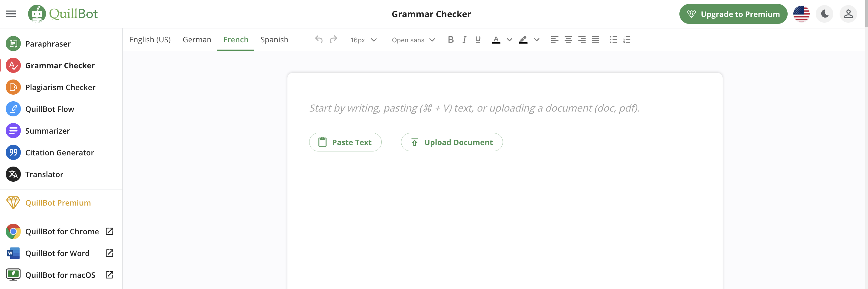Viewport: 868px width, 289px height.
Task: Open the QuillBot Premium link
Action: [x=61, y=203]
